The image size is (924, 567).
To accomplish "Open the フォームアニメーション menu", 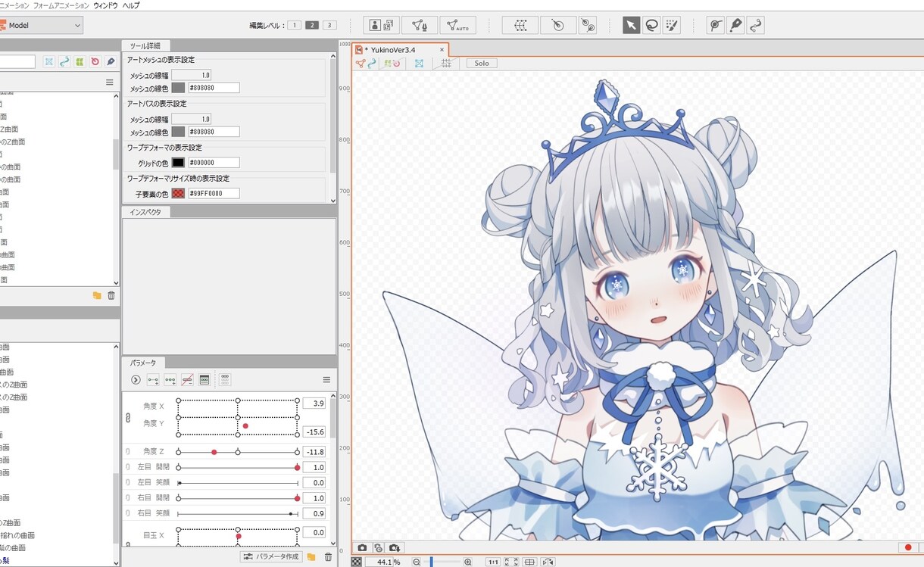I will coord(61,5).
